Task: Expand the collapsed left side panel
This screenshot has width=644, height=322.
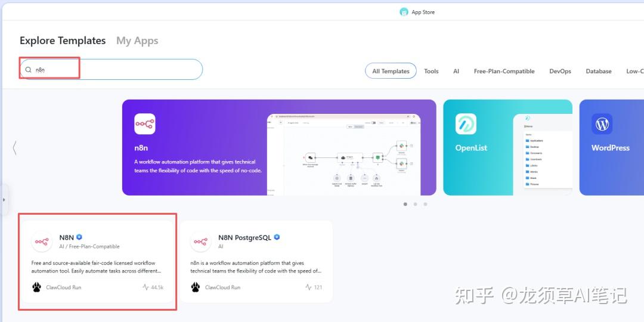Action: [4, 200]
